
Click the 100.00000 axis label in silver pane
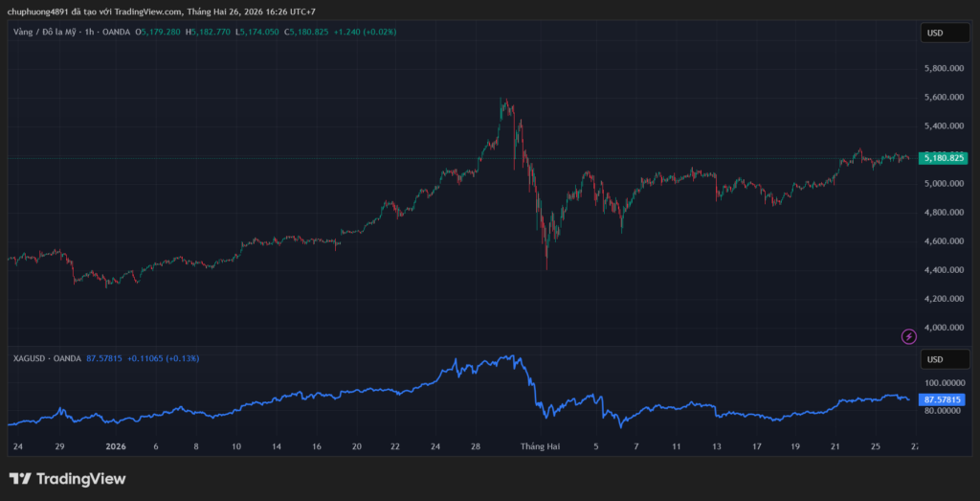point(943,382)
